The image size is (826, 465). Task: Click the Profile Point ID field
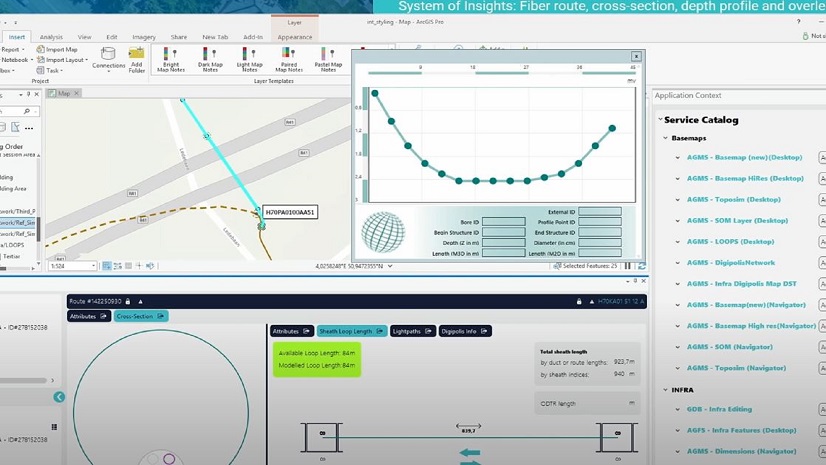599,222
